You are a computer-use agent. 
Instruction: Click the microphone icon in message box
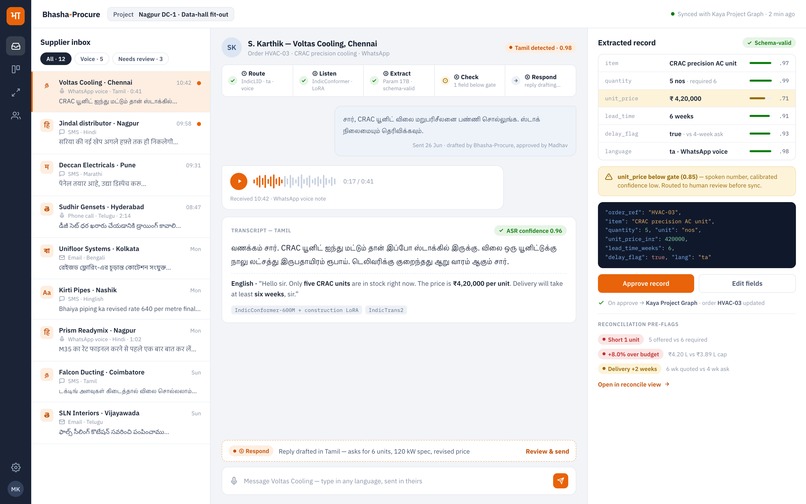(x=234, y=481)
